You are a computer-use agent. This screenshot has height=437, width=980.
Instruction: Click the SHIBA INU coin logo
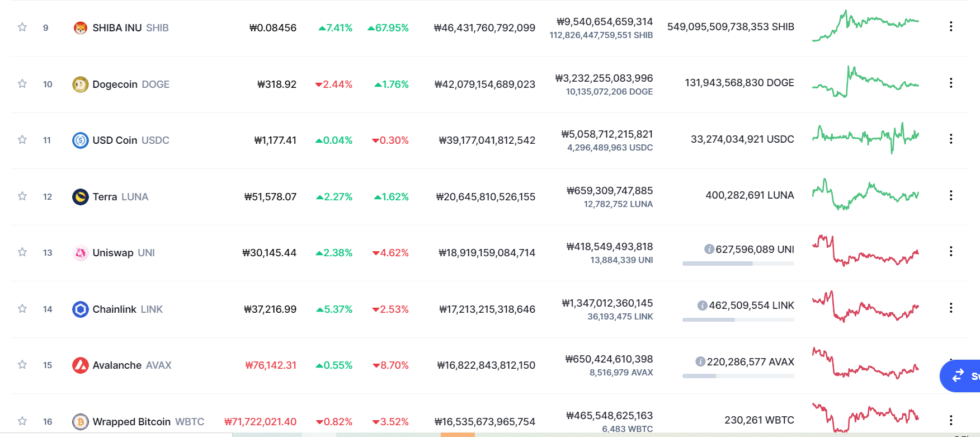click(x=81, y=28)
